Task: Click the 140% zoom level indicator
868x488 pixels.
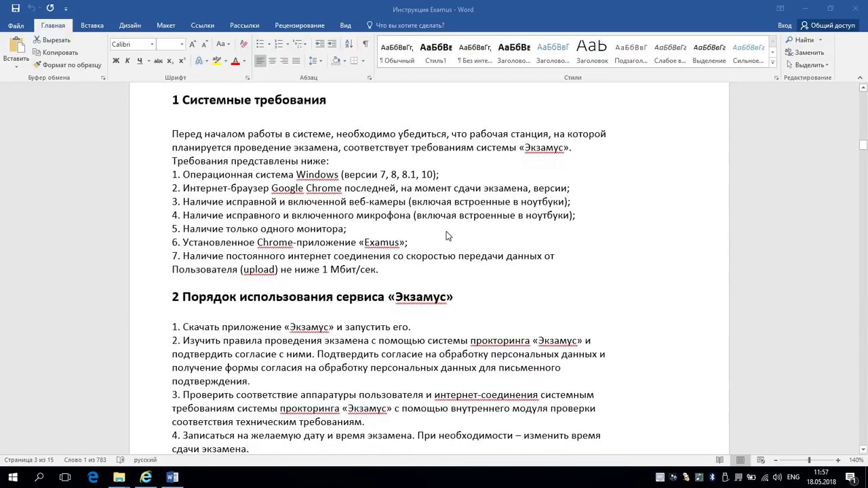Action: [x=855, y=460]
